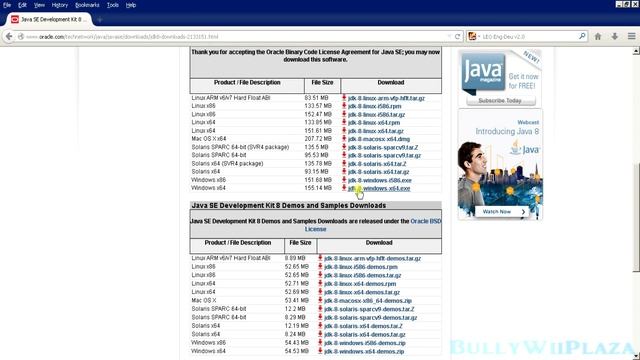
Task: Open the Firefox home page icon
Action: tap(598, 36)
